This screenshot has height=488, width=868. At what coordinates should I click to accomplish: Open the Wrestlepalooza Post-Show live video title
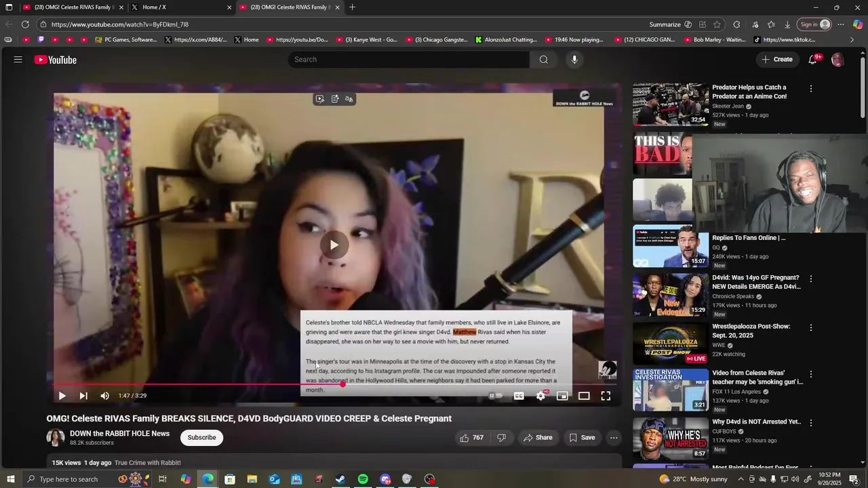751,331
